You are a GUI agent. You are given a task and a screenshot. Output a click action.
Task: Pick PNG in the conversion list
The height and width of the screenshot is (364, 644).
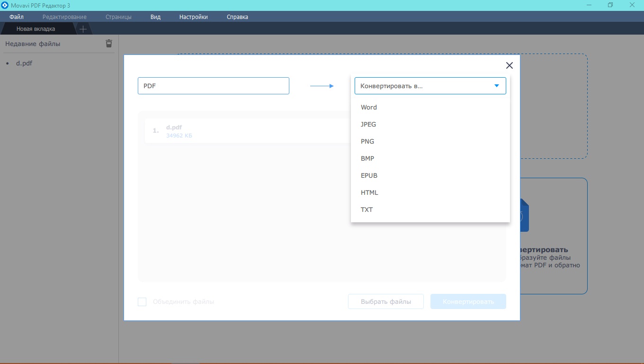(367, 141)
